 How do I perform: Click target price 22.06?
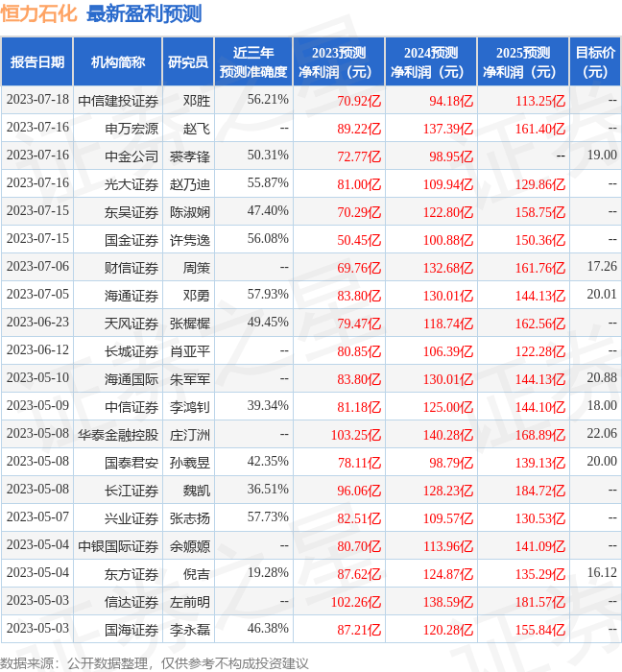pyautogui.click(x=602, y=434)
